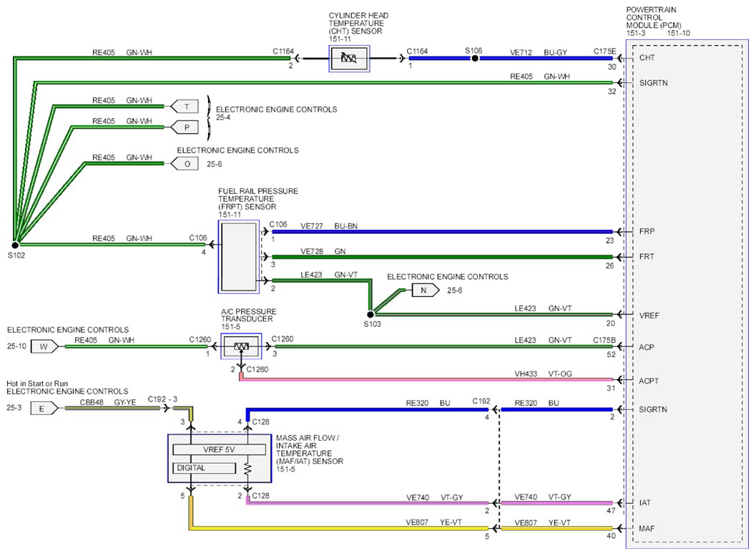Click the 151-10 page reference under PCM
This screenshot has height=556, width=756.
[678, 33]
